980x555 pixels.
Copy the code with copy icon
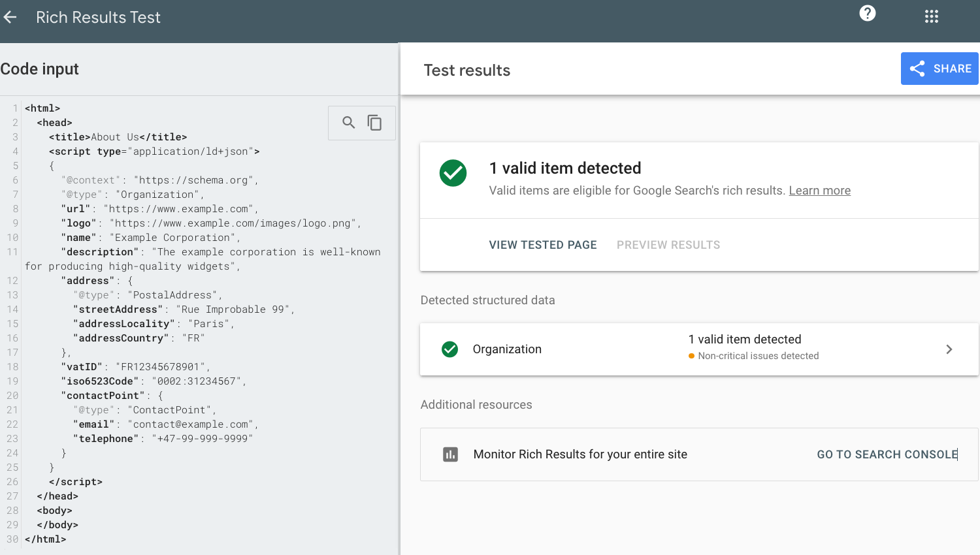(374, 123)
